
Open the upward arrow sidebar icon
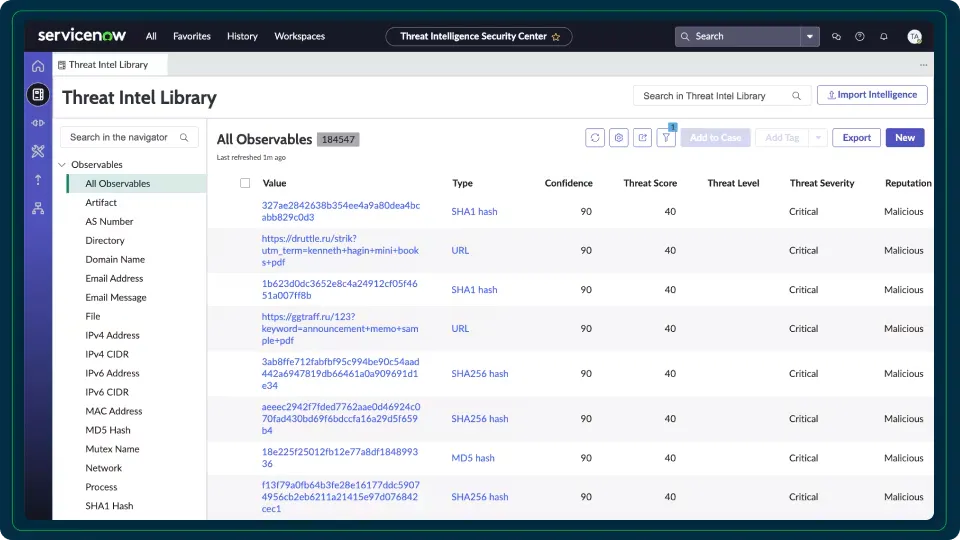point(38,180)
